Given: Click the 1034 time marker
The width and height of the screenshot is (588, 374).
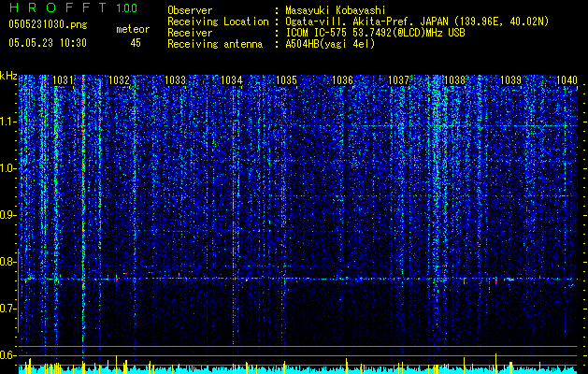Looking at the screenshot, I should (232, 80).
